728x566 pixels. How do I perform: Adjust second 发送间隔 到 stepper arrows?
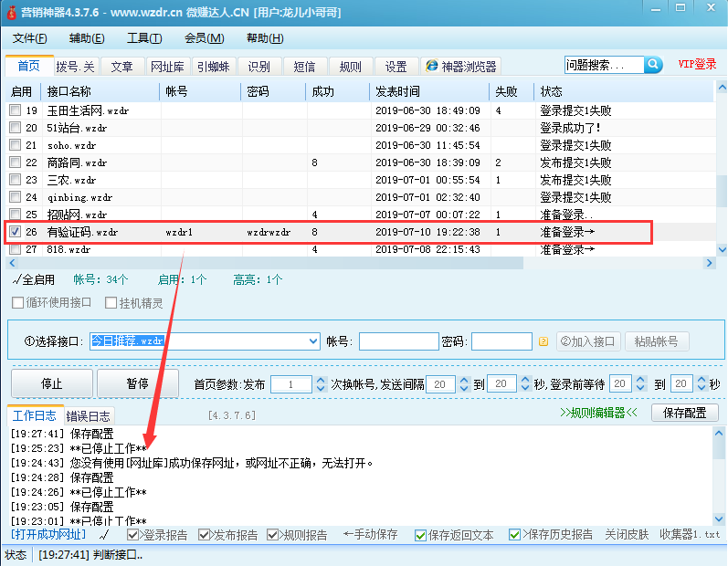point(524,383)
